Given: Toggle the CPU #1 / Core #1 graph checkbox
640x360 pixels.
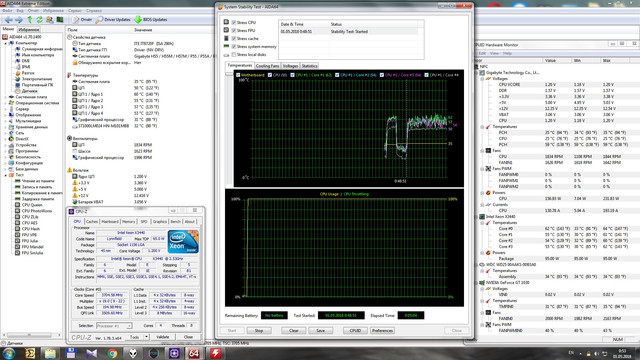Looking at the screenshot, I should pos(293,75).
